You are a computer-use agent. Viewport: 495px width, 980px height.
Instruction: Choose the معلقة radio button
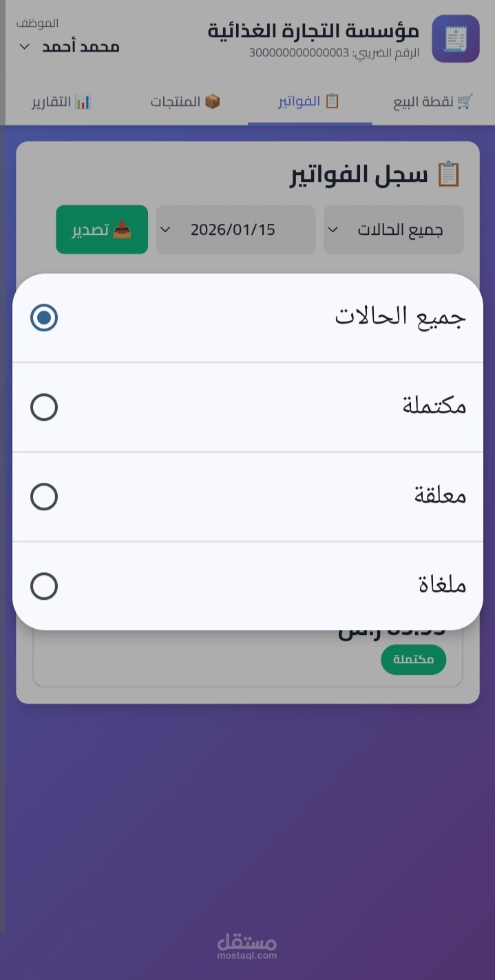pyautogui.click(x=44, y=497)
